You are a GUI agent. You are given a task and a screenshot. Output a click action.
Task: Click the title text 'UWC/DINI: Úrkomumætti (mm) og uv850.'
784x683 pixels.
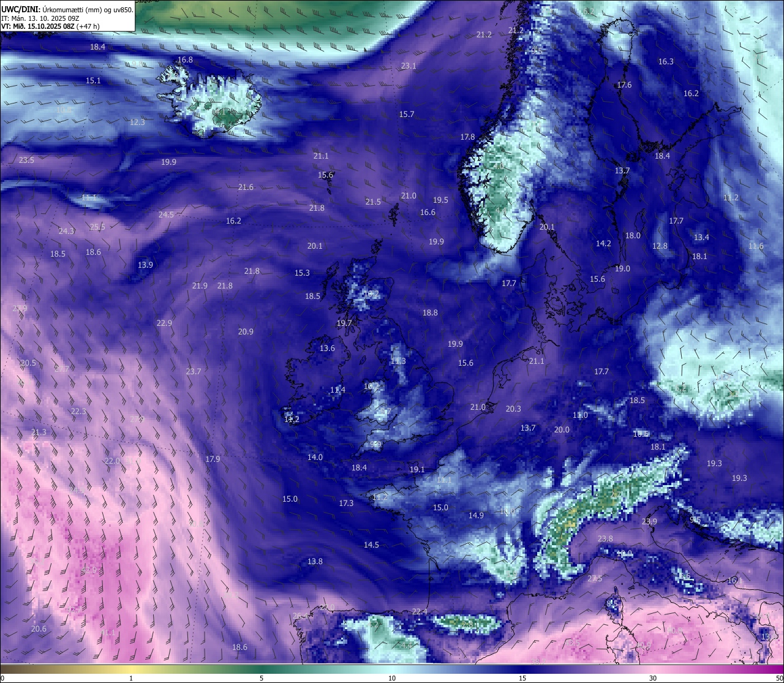pos(67,10)
